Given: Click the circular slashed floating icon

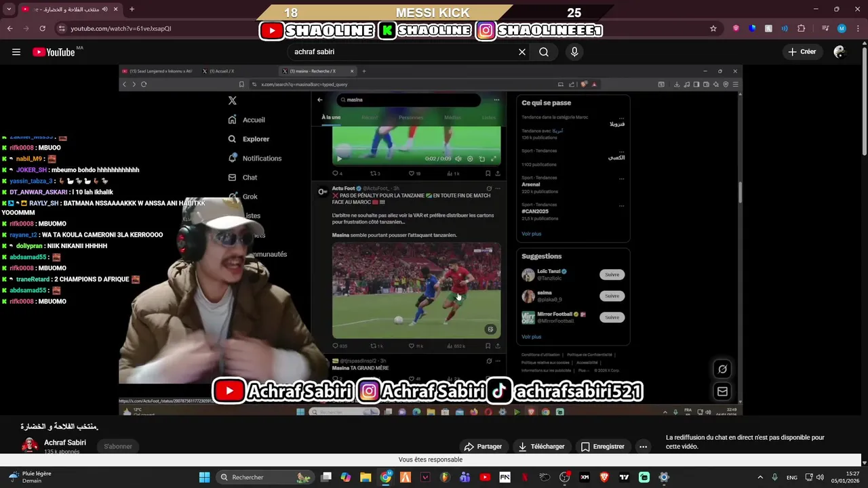Looking at the screenshot, I should pyautogui.click(x=722, y=369).
